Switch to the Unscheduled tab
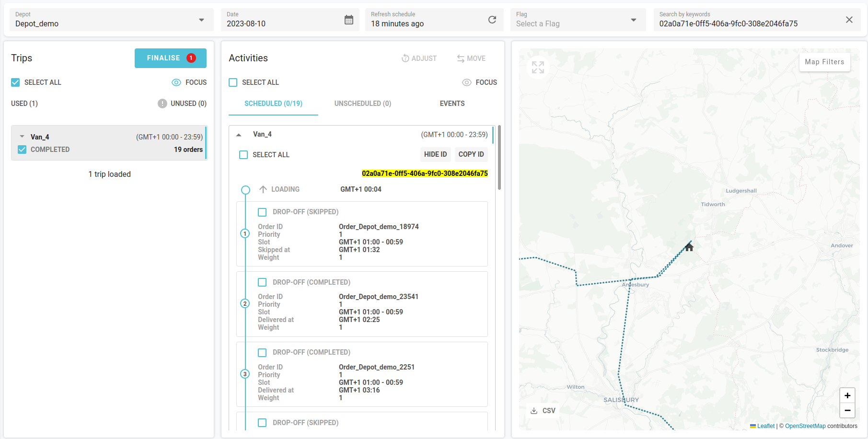 (362, 104)
